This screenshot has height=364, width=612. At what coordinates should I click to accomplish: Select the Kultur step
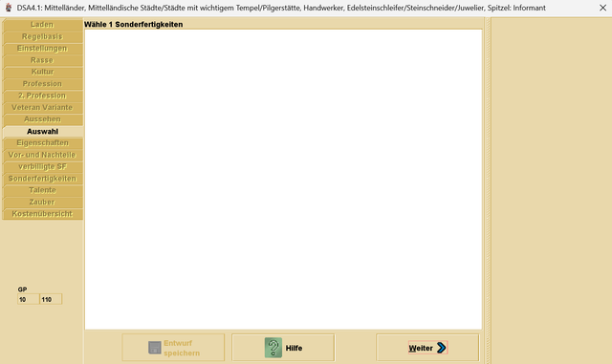tap(42, 72)
